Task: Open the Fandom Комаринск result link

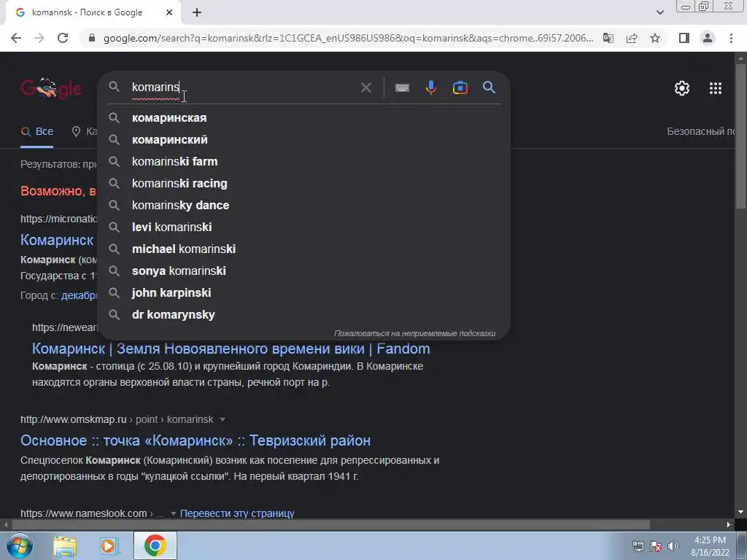Action: (231, 349)
